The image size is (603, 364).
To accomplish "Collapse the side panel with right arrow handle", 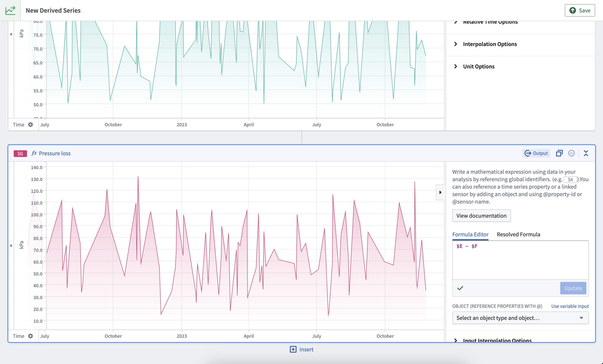I will tap(440, 192).
